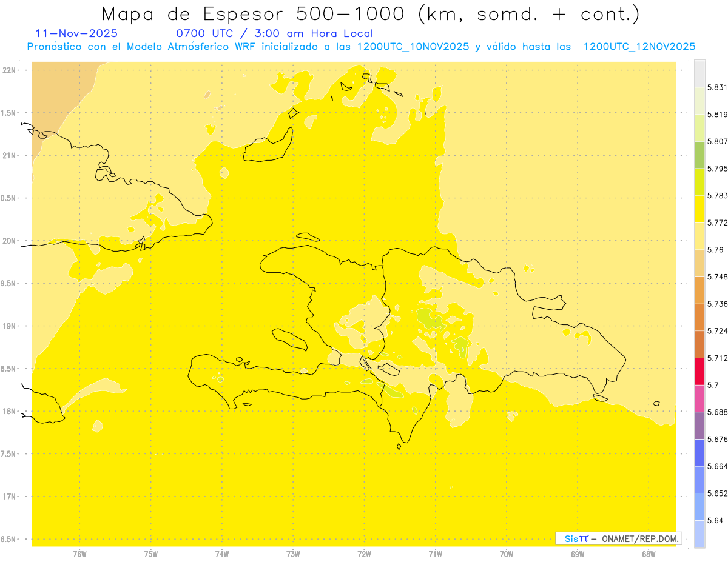Click the legend value "5.7"

[x=713, y=385]
